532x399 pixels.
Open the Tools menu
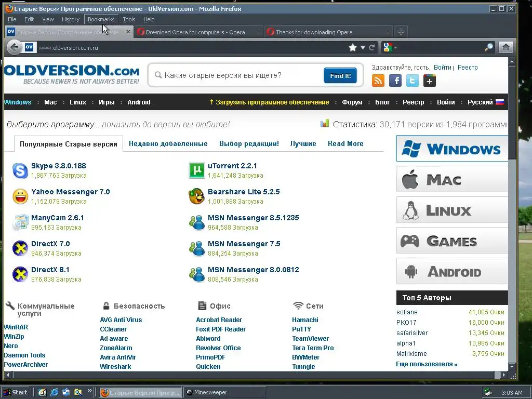point(129,19)
